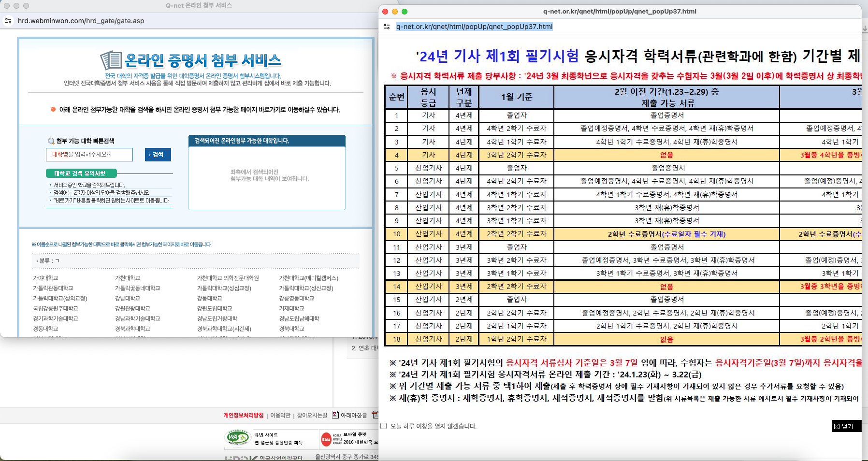Open 찾아오시는길 footer link
This screenshot has width=868, height=461.
312,415
